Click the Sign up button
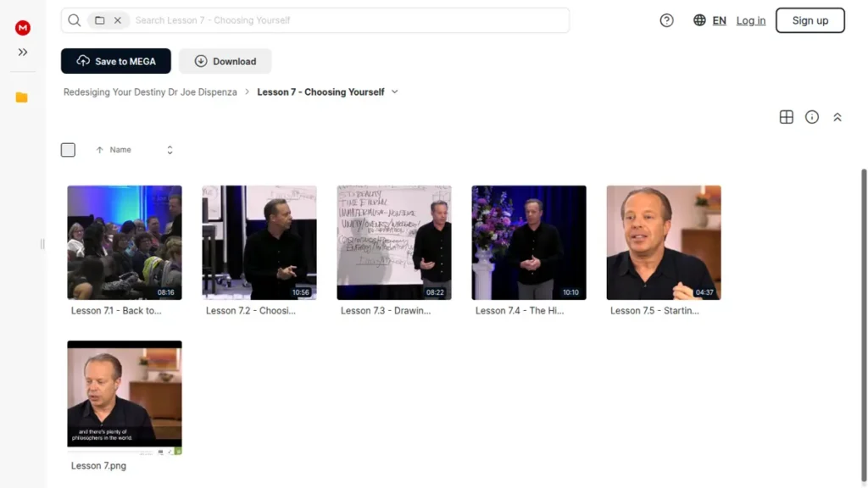 coord(810,20)
